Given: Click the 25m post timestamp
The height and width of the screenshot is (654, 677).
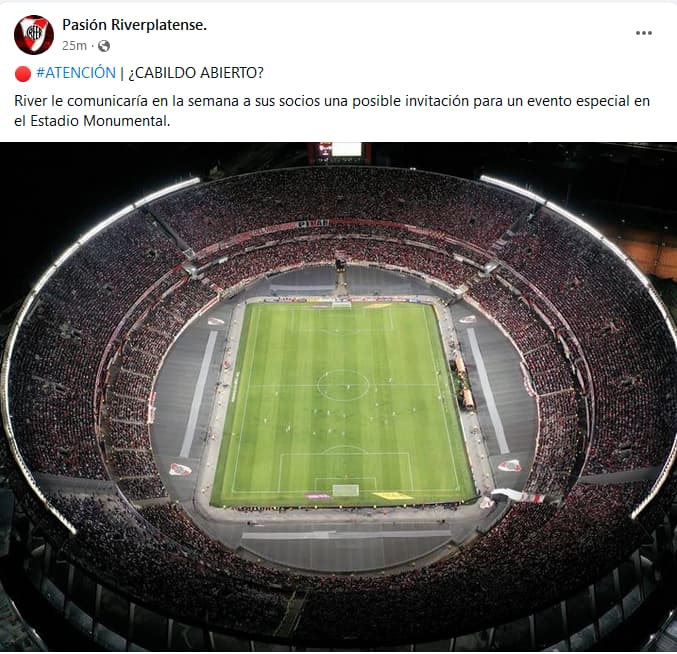Looking at the screenshot, I should pos(74,46).
